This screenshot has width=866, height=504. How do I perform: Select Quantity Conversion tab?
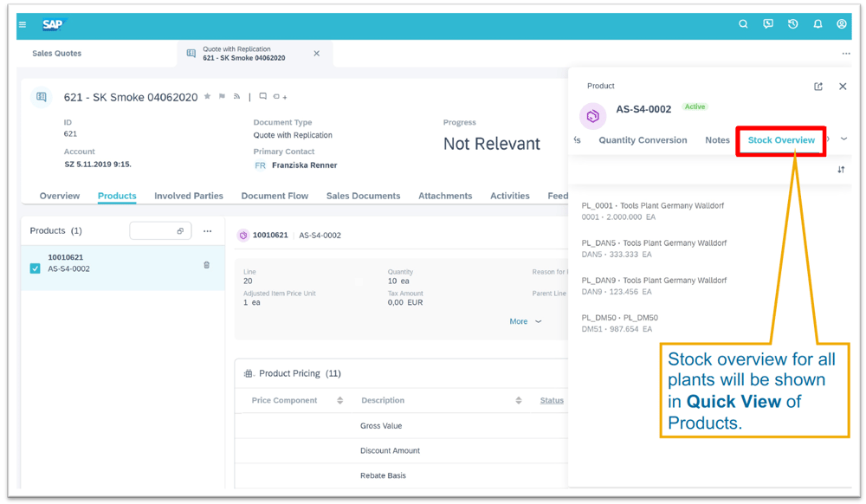pos(643,140)
